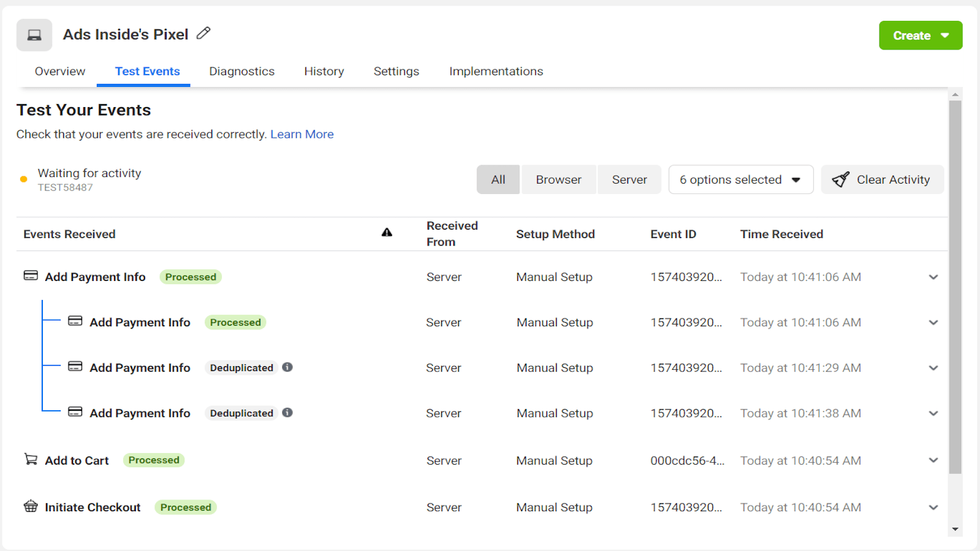Switch to the Browser events filter

pos(558,179)
